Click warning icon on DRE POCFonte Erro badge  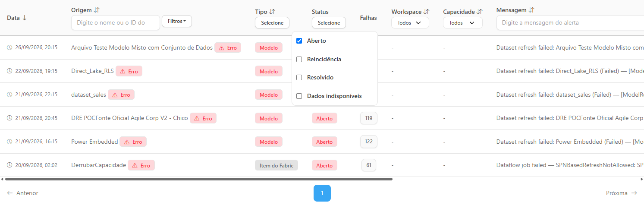197,118
